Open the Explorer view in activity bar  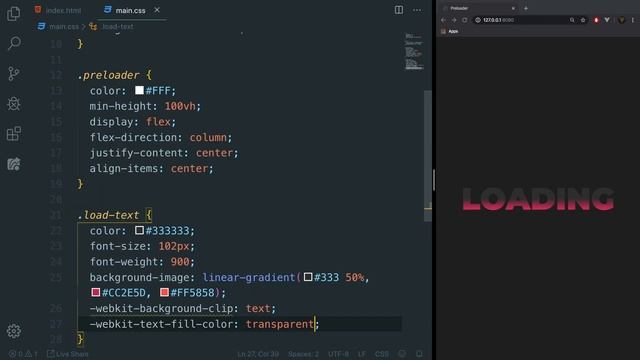click(x=13, y=14)
